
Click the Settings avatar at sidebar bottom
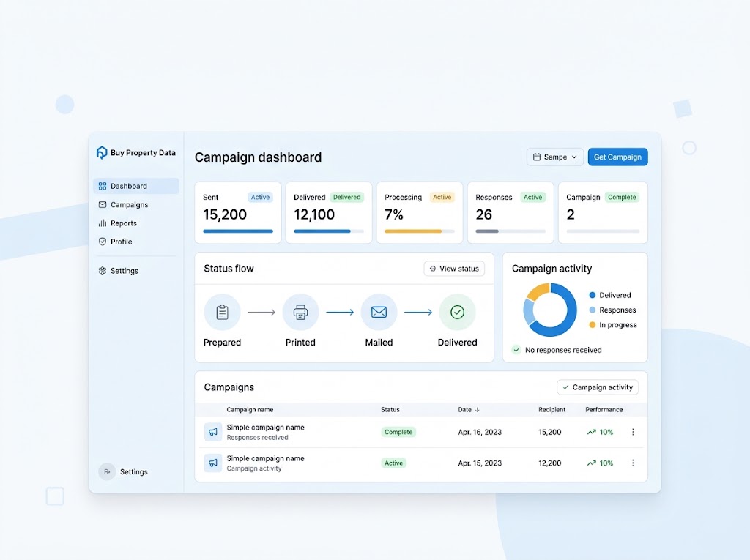tap(107, 471)
